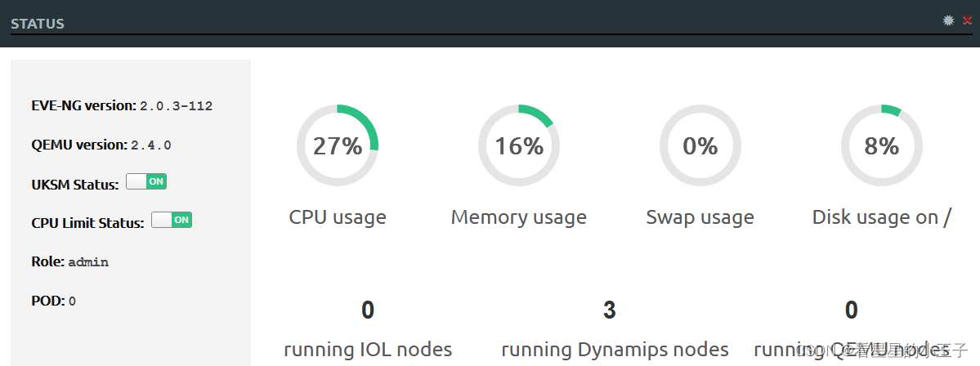Viewport: 980px width, 366px height.
Task: Click the Memory usage 16% gauge
Action: coord(519,145)
